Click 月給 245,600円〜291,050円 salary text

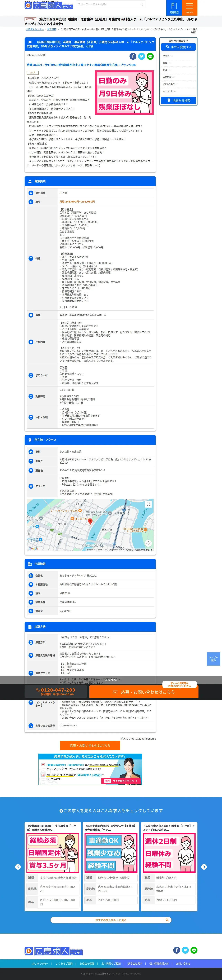pos(77,202)
